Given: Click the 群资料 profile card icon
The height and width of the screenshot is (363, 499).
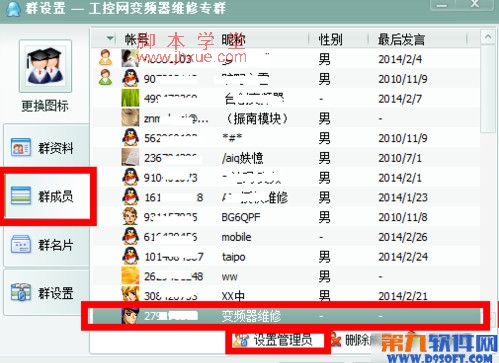Looking at the screenshot, I should coord(21,147).
